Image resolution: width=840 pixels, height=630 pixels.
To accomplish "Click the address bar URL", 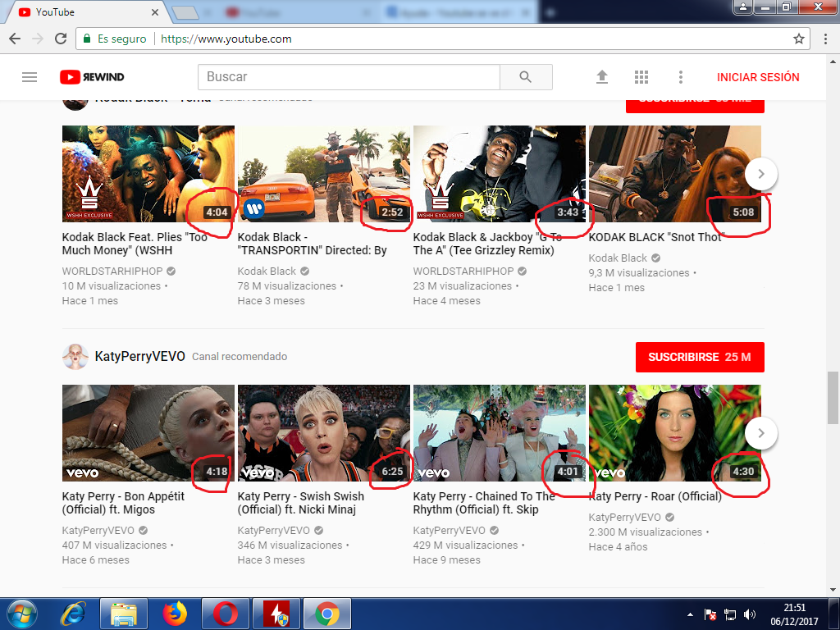I will tap(226, 39).
